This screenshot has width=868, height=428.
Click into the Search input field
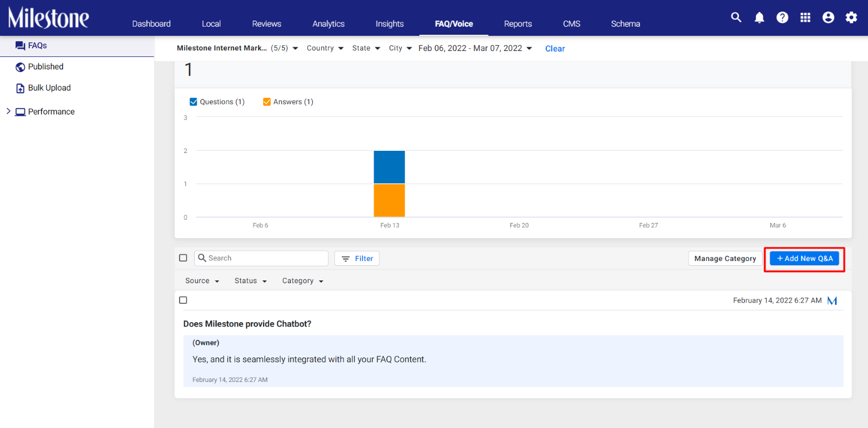pos(261,258)
